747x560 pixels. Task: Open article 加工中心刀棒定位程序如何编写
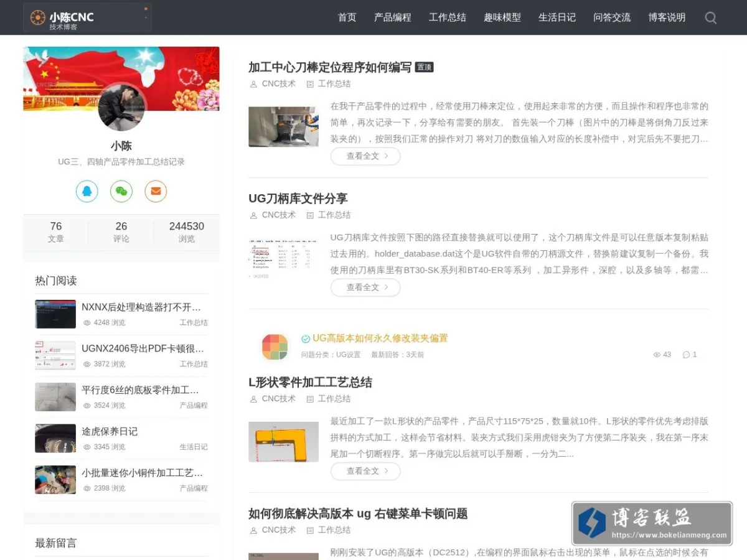tap(330, 67)
